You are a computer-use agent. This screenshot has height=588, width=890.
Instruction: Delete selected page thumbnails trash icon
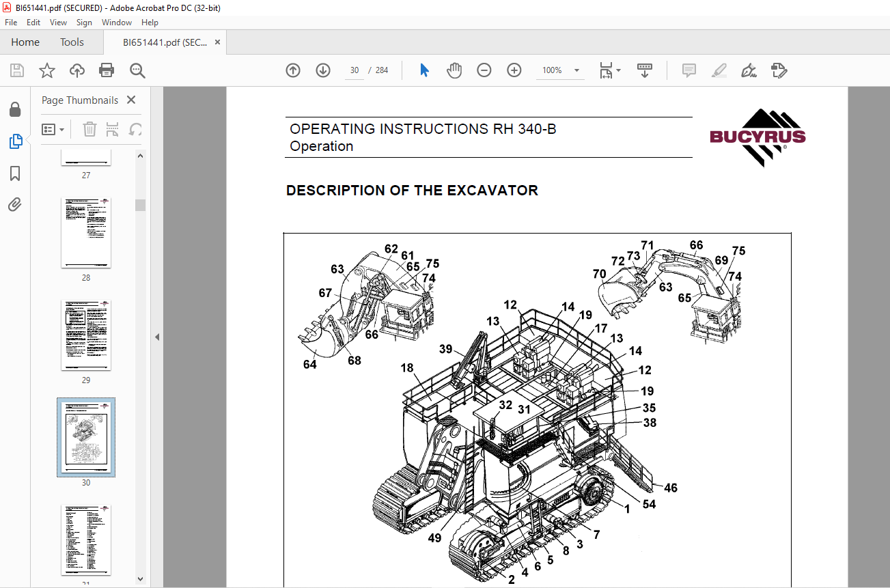tap(89, 129)
